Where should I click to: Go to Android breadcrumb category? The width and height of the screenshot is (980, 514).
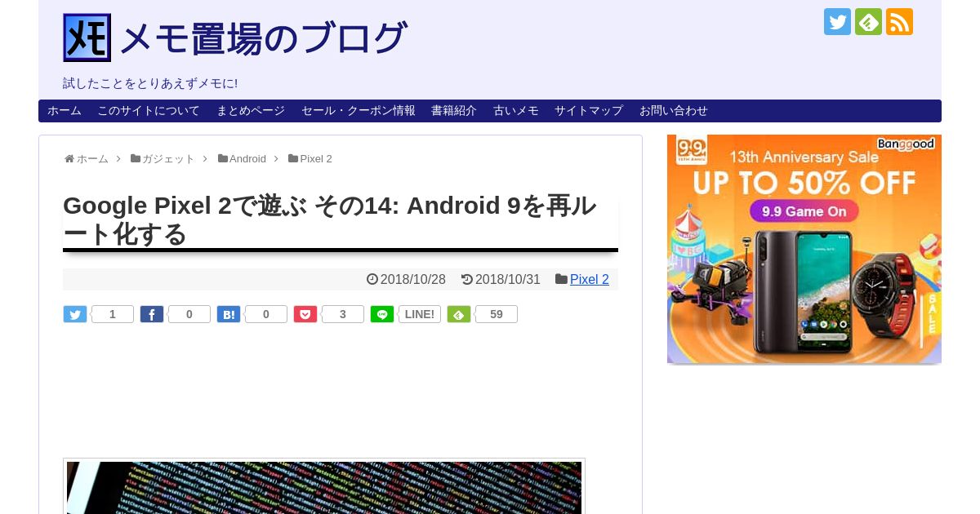(x=247, y=159)
